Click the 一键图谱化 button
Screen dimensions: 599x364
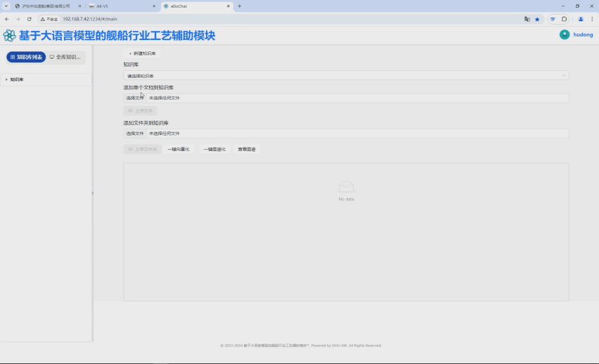[214, 149]
